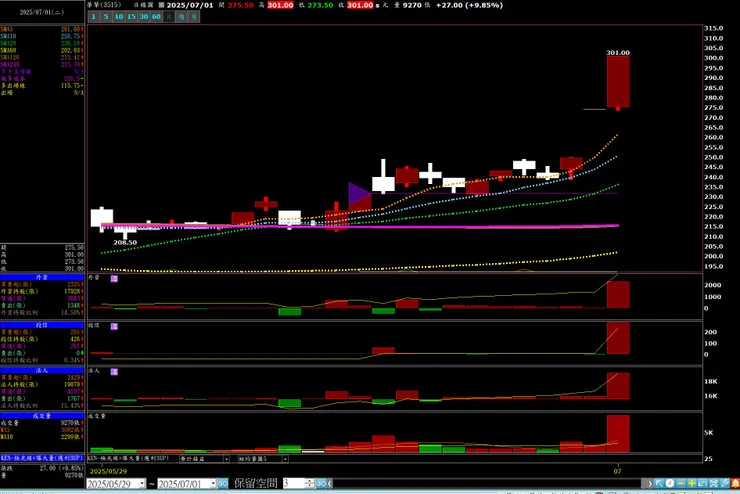This screenshot has height=494, width=740.
Task: Select the daily (日) timeframe button
Action: 169,17
